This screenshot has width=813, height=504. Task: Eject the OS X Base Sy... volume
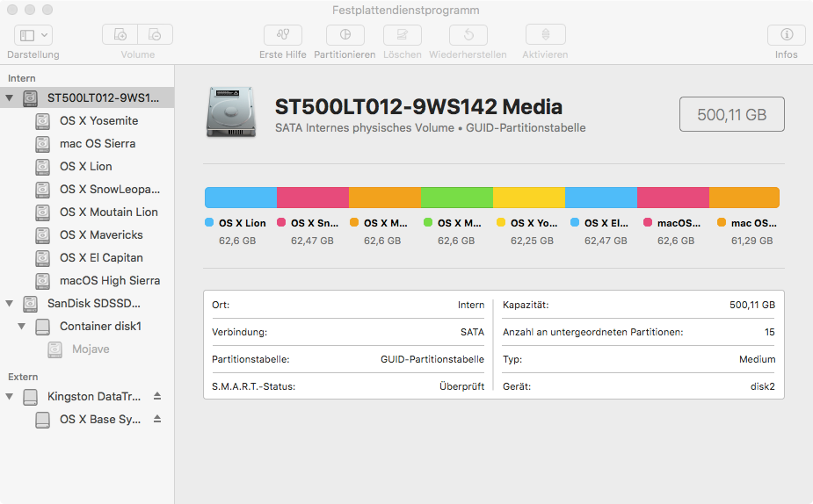[157, 419]
